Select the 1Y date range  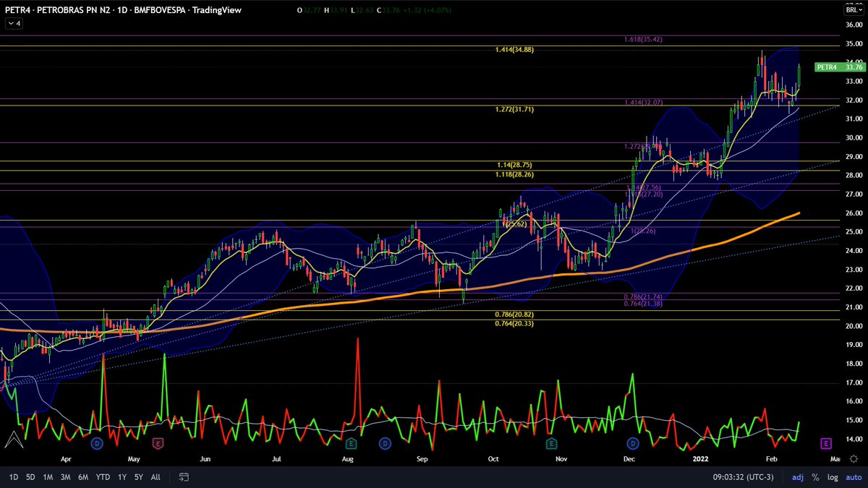point(122,477)
